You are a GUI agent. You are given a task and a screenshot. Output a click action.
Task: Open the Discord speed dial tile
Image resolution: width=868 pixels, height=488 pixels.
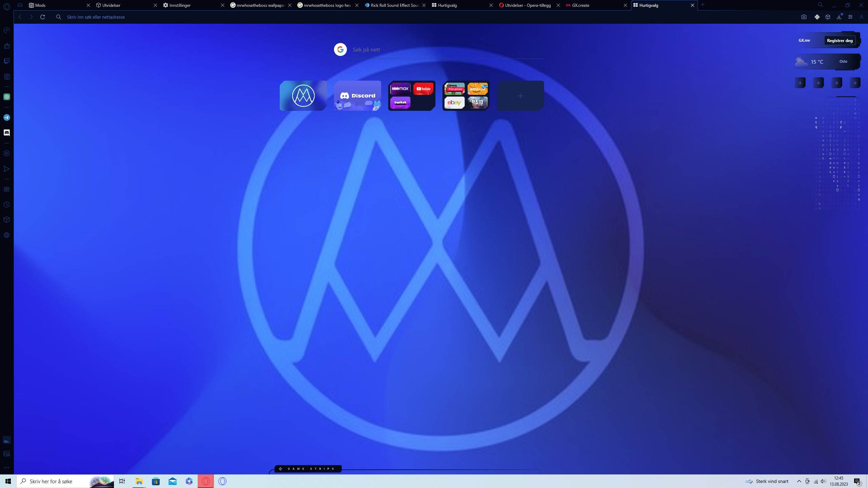click(357, 96)
